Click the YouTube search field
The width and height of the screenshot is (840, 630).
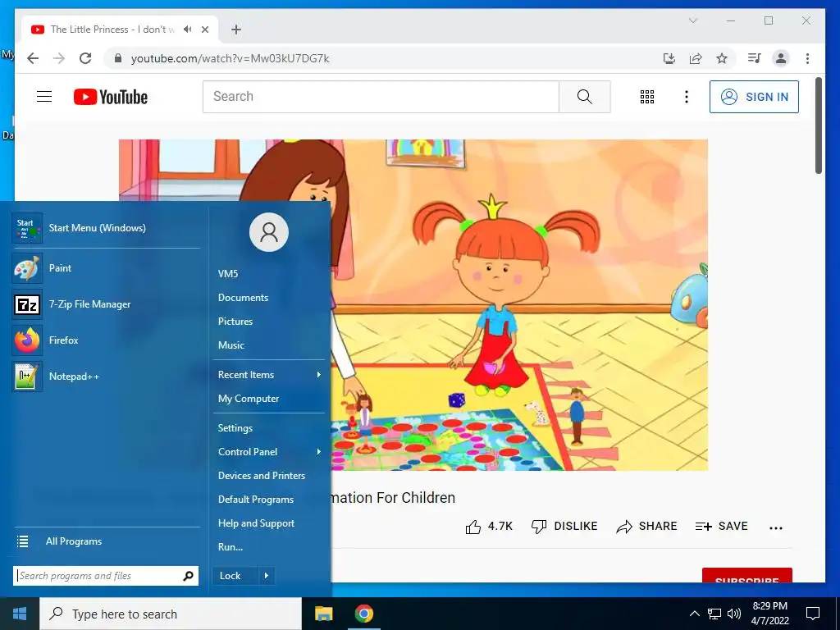(x=381, y=97)
